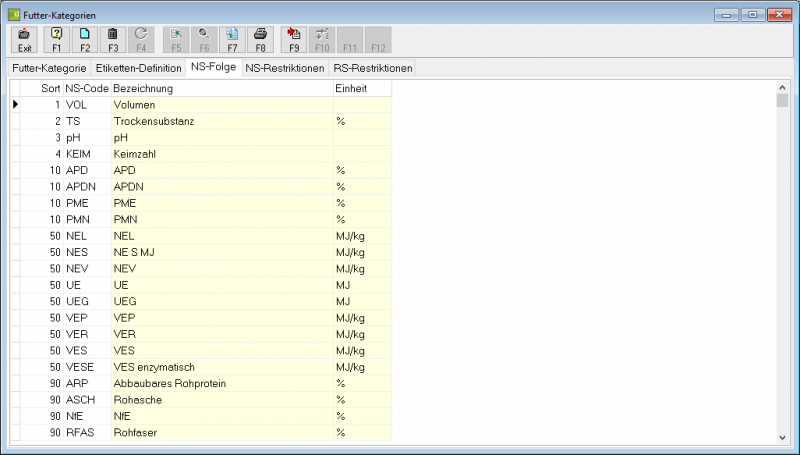Viewport: 800px width, 455px height.
Task: Click the VESE code cell
Action: click(x=87, y=367)
